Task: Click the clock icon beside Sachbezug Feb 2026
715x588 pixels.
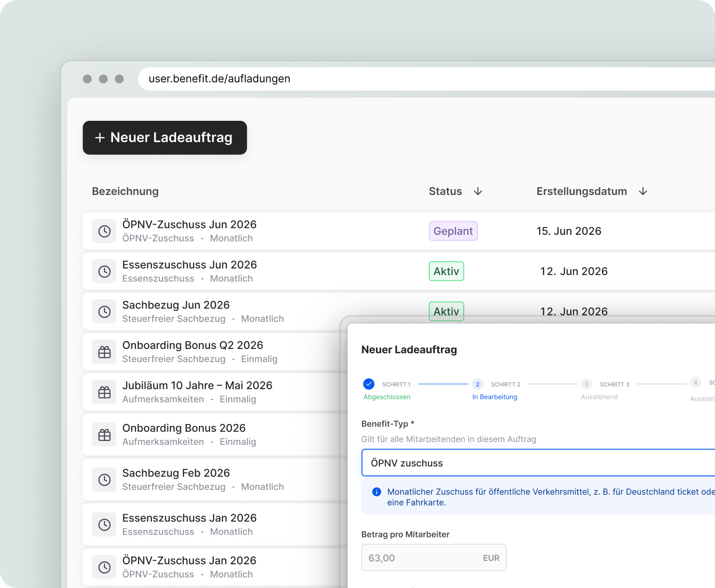Action: (104, 480)
